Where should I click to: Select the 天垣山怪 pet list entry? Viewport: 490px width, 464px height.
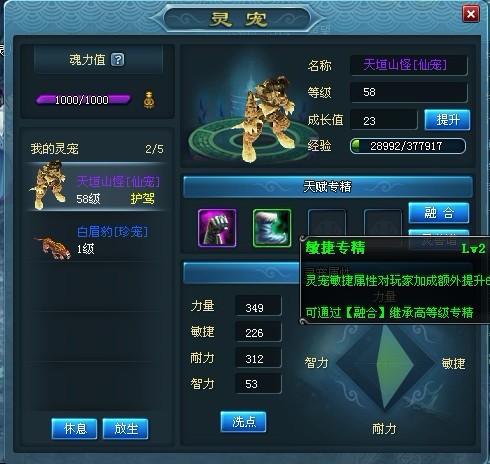(97, 187)
